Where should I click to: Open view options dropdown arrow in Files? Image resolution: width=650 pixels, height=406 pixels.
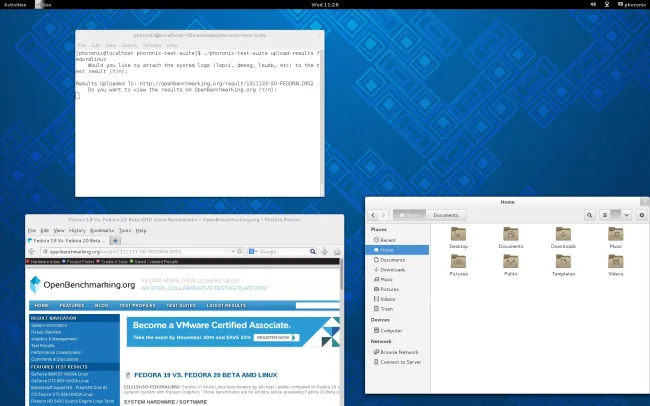(x=626, y=215)
